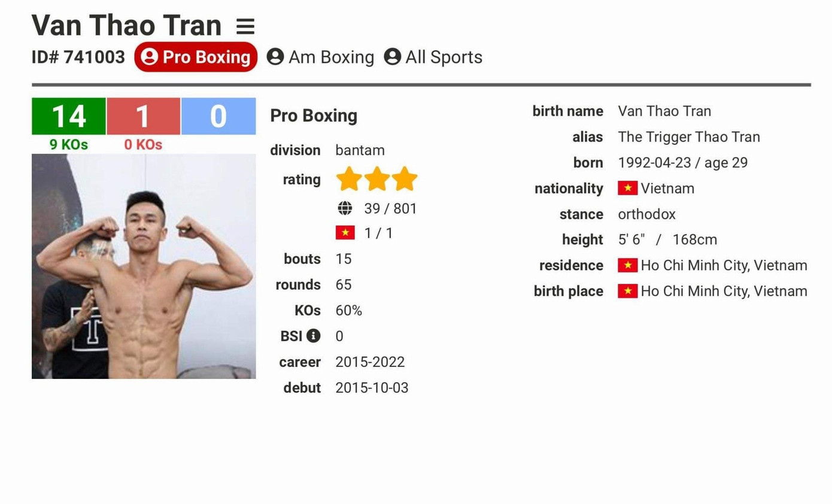Open the Ho Chi Minh City residence link
Image resolution: width=832 pixels, height=504 pixels.
tap(724, 265)
